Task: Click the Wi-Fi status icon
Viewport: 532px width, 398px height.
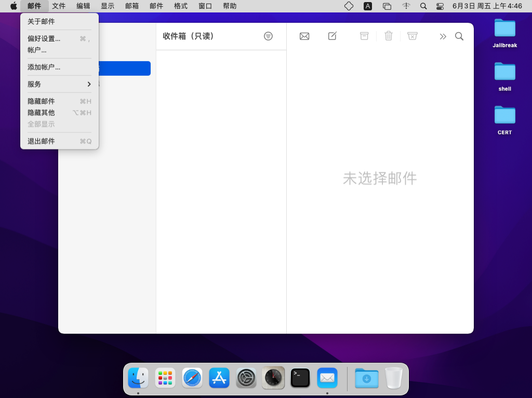Action: tap(406, 6)
